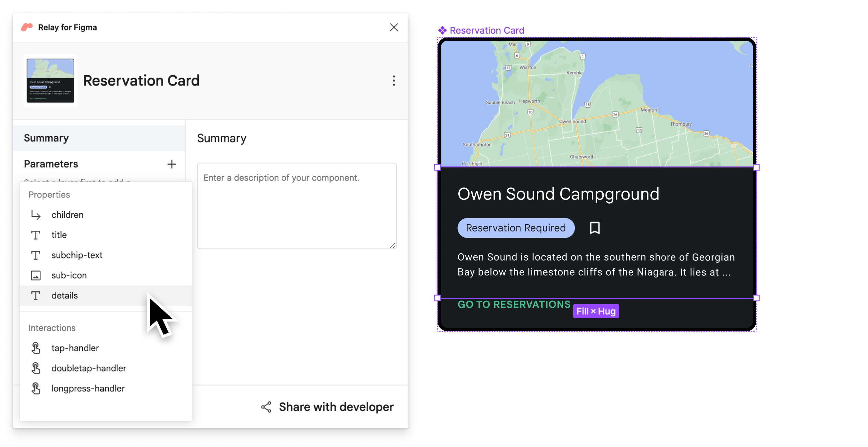Image resolution: width=868 pixels, height=447 pixels.
Task: Click the Add parameter plus button
Action: point(172,164)
